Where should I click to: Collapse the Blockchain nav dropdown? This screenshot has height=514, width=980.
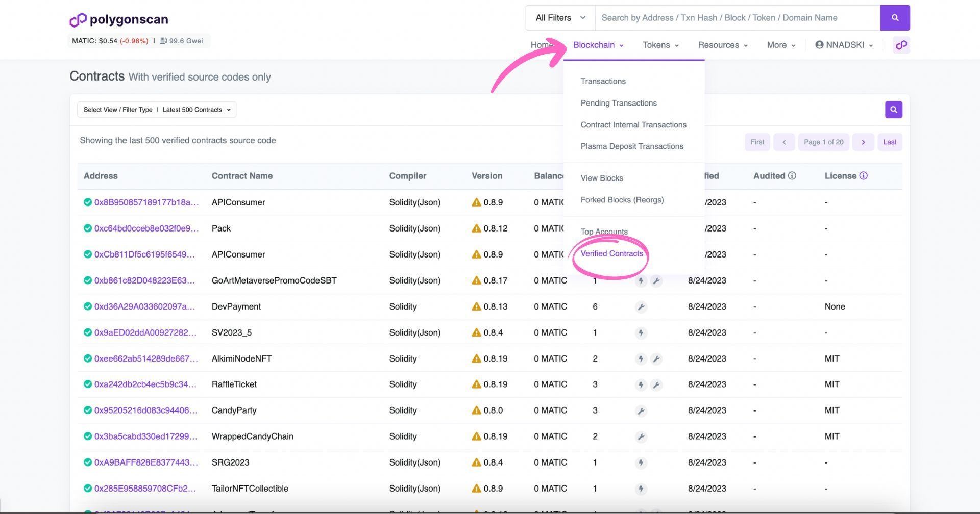click(598, 45)
